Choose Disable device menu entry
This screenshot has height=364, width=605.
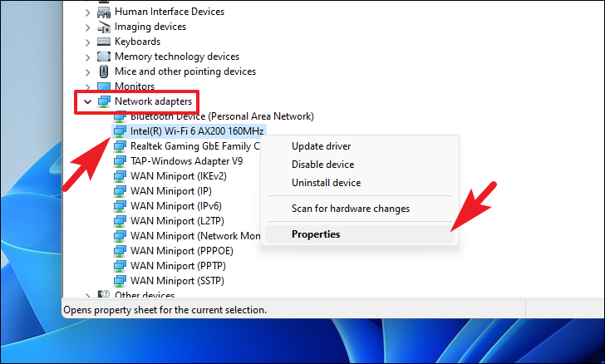coord(322,165)
